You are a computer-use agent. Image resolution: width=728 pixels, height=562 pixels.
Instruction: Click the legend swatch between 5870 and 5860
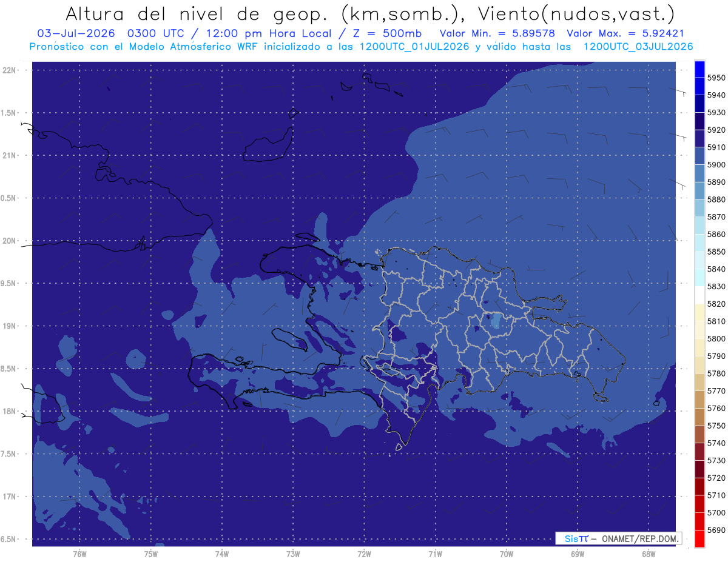[699, 226]
